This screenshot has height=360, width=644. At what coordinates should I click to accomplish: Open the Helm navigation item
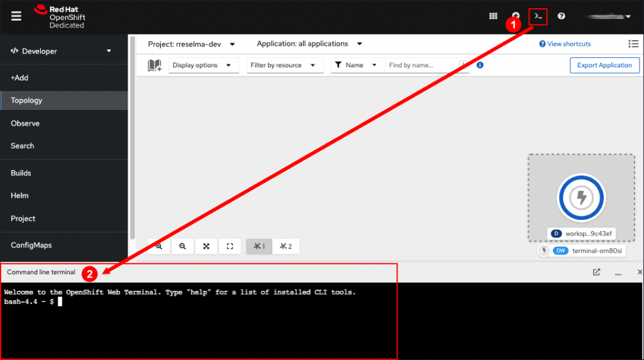click(x=19, y=195)
